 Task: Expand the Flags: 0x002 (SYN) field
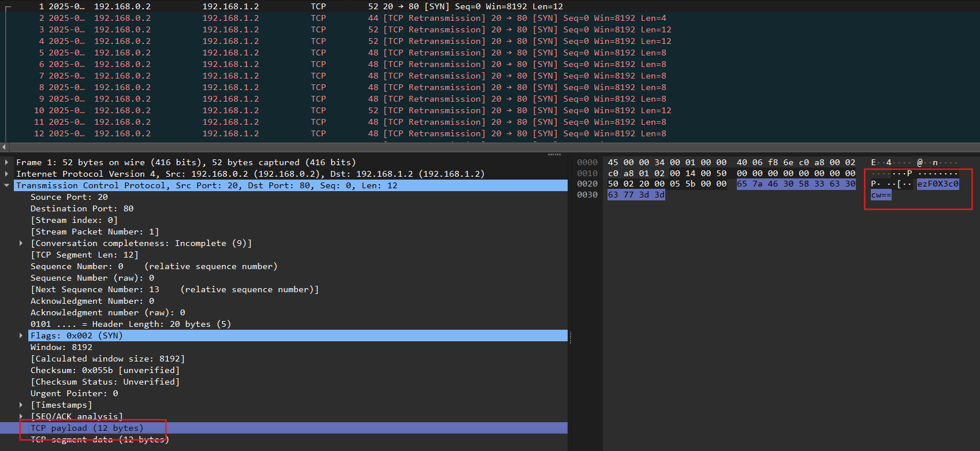click(21, 336)
